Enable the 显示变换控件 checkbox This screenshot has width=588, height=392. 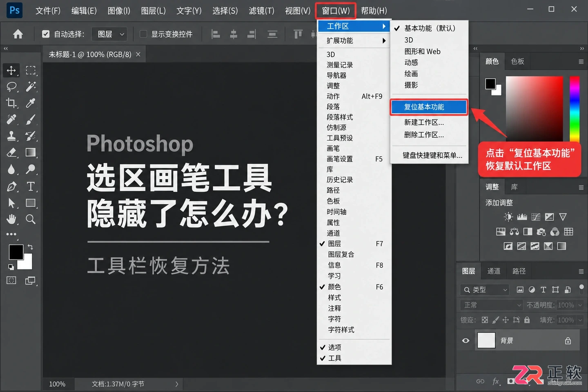[143, 34]
